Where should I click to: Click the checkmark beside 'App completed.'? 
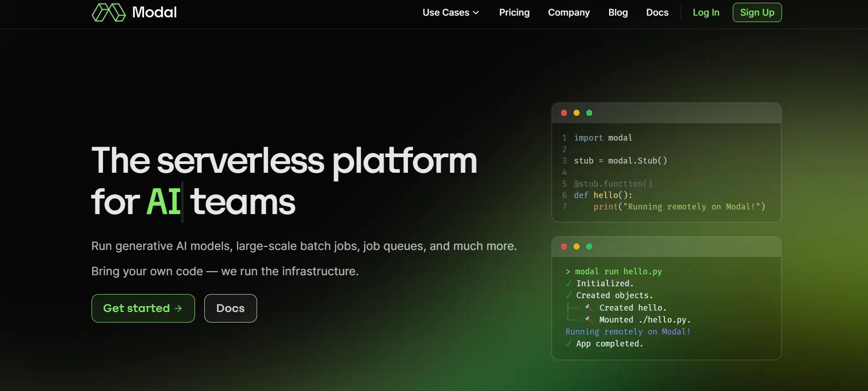pyautogui.click(x=569, y=344)
